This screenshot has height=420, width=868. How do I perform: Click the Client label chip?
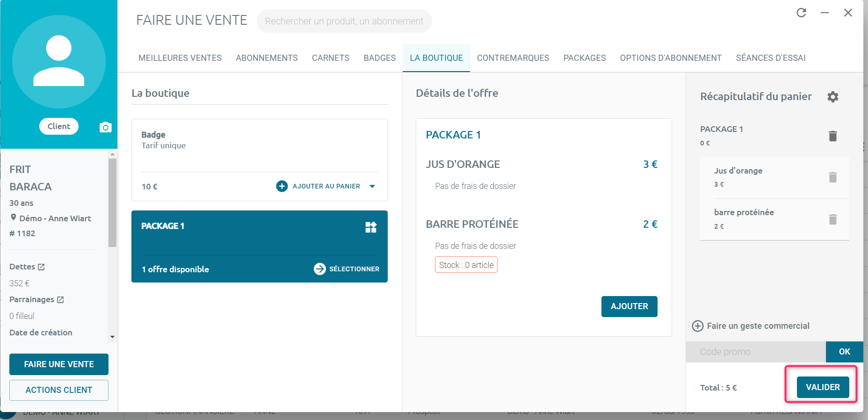click(x=59, y=126)
